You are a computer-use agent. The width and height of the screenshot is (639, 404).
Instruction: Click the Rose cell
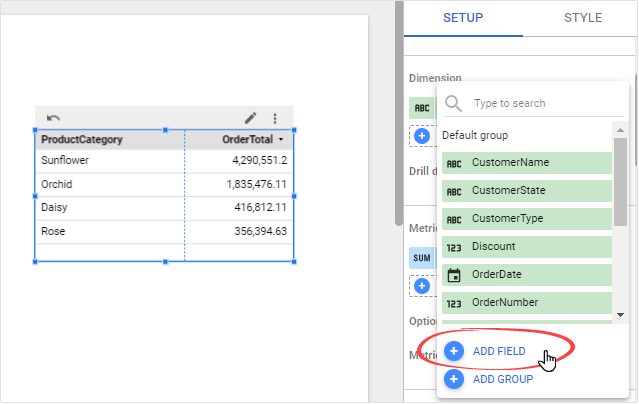(53, 231)
